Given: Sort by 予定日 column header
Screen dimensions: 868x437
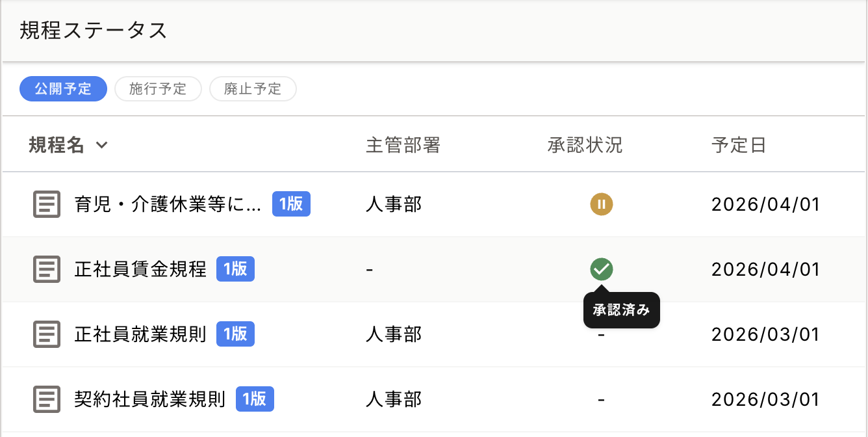Looking at the screenshot, I should click(739, 146).
